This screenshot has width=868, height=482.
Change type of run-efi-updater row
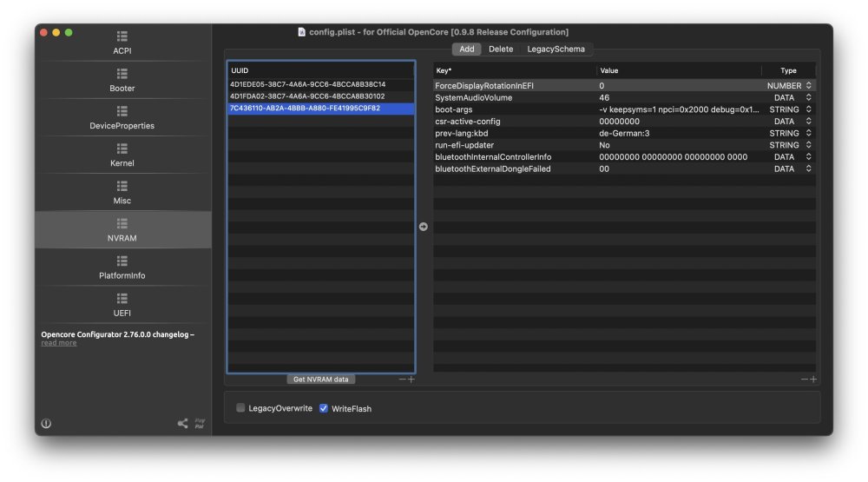coord(809,145)
